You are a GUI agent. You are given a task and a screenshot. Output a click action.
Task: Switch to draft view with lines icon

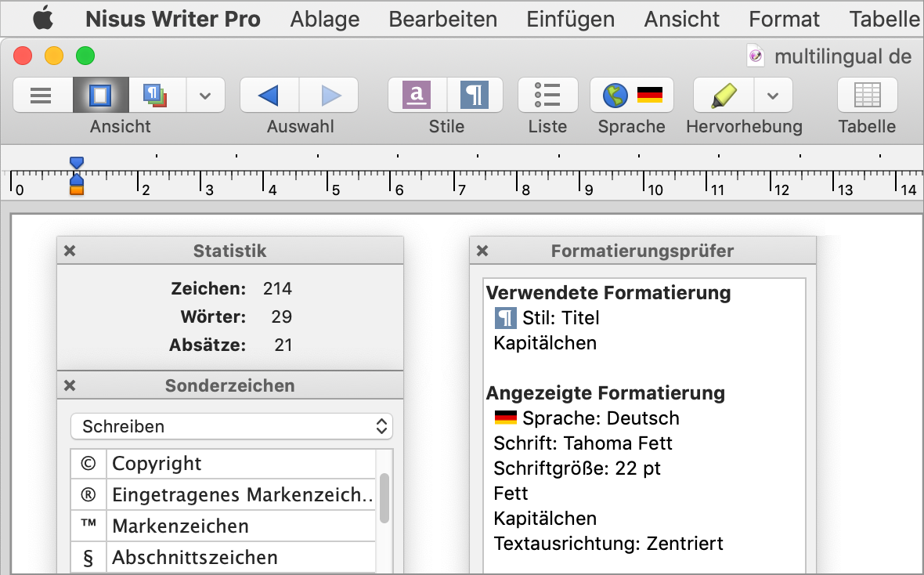click(x=42, y=95)
